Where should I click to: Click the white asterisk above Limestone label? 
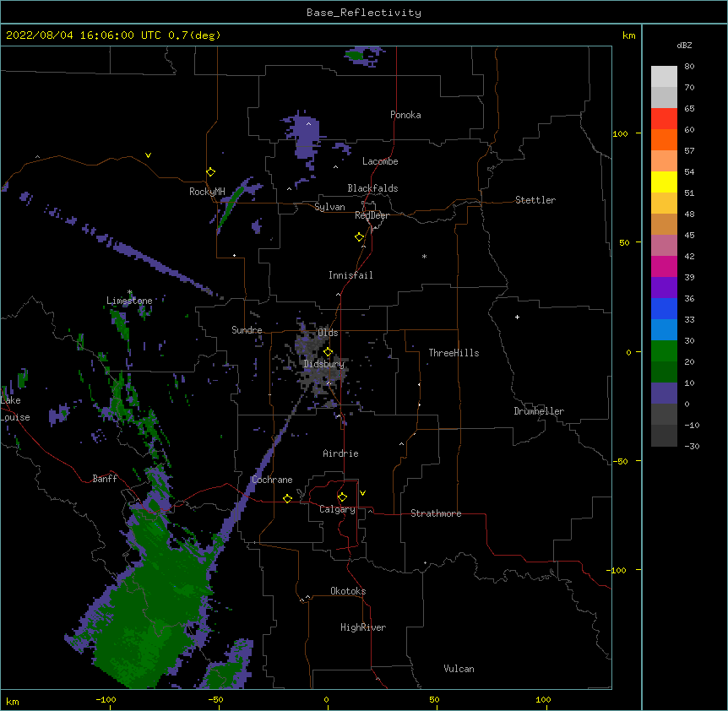130,292
